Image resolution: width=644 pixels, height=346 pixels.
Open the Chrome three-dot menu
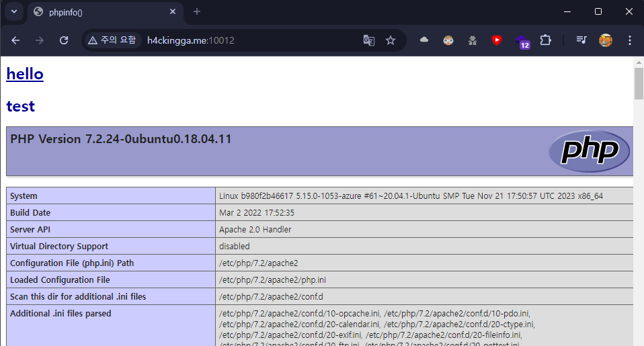[x=630, y=40]
